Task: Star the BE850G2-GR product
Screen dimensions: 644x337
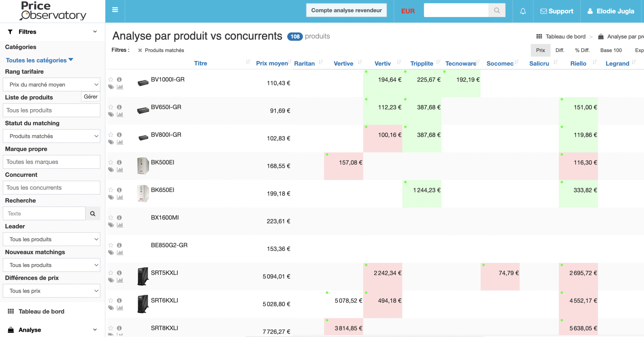Action: tap(111, 245)
